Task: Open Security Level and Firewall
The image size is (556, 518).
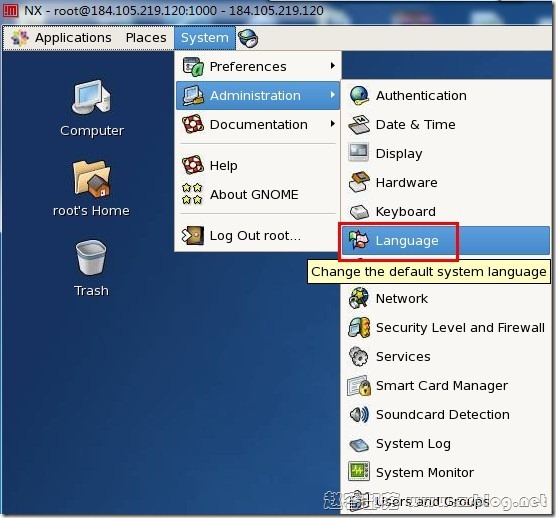Action: (x=445, y=328)
